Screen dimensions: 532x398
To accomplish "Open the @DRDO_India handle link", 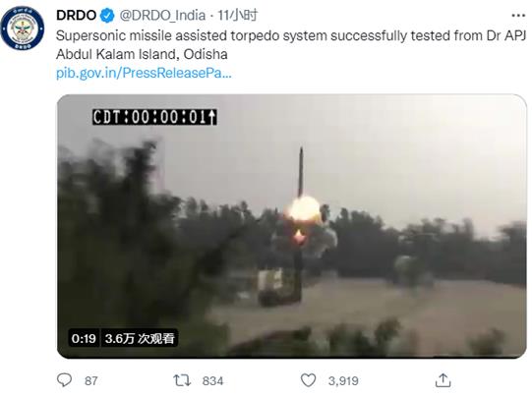I will 162,16.
